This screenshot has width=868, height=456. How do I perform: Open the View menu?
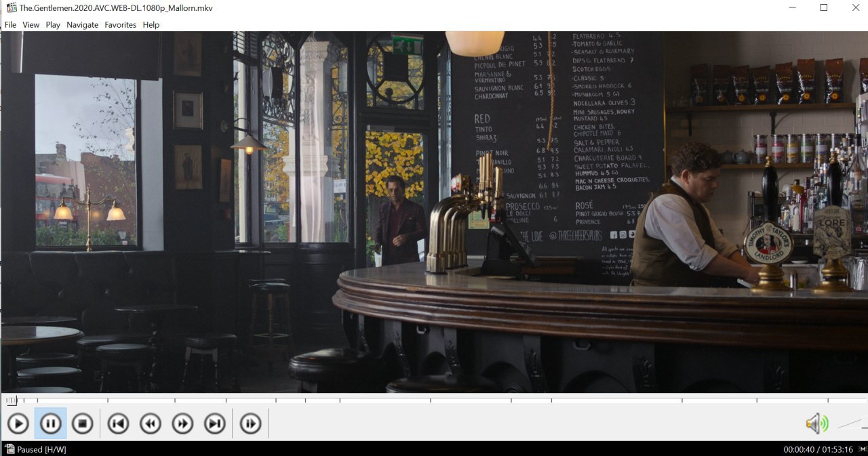pyautogui.click(x=31, y=24)
